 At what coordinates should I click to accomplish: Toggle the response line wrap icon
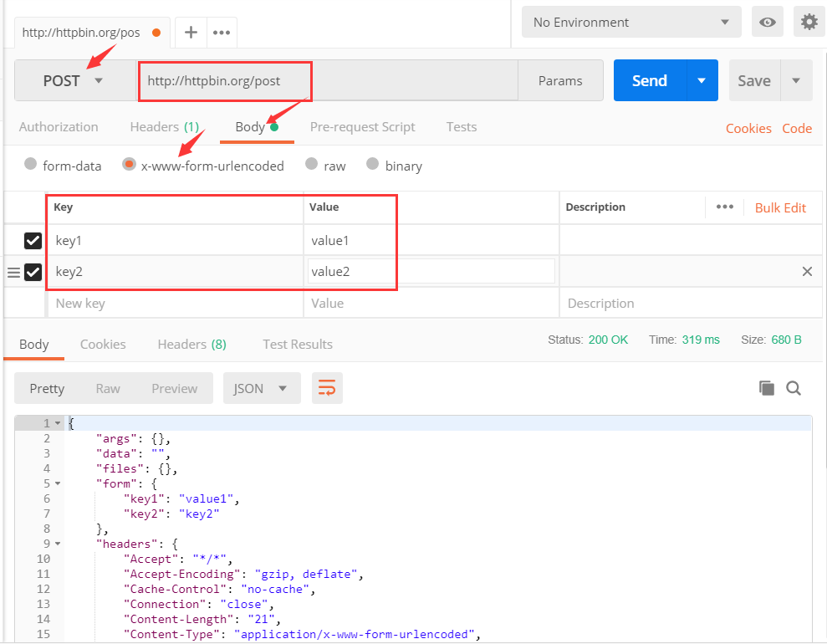327,388
